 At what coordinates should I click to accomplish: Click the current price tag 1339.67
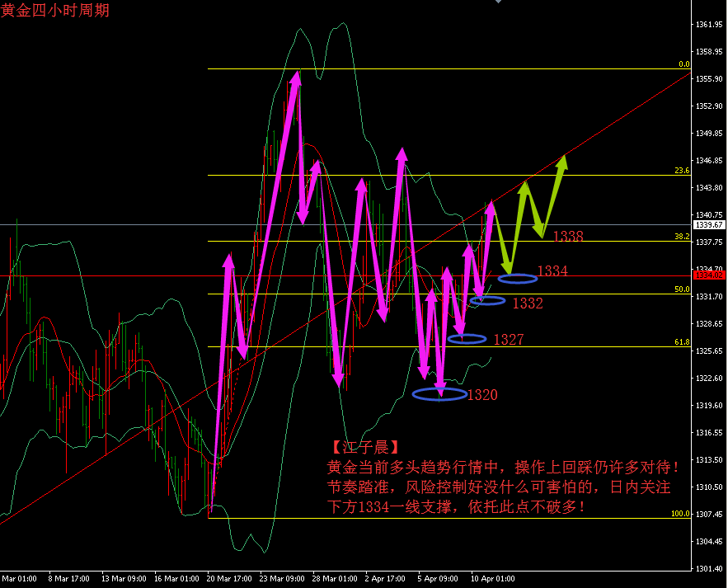(x=709, y=224)
